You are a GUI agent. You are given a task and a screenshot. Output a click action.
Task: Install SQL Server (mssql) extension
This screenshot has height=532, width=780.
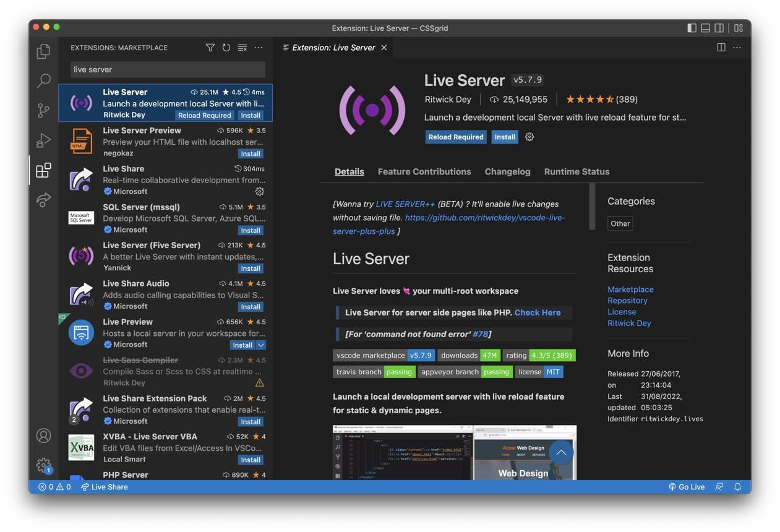(251, 230)
